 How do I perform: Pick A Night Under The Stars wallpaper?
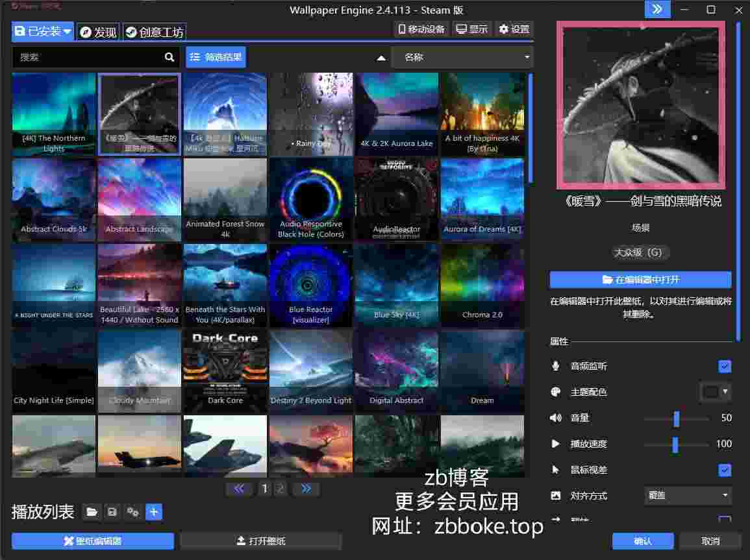tap(53, 286)
